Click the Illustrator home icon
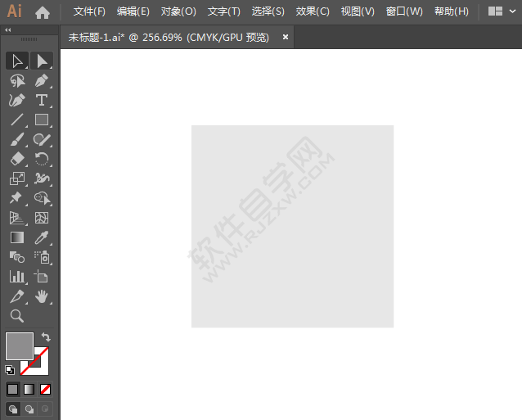The image size is (522, 420). click(x=43, y=12)
